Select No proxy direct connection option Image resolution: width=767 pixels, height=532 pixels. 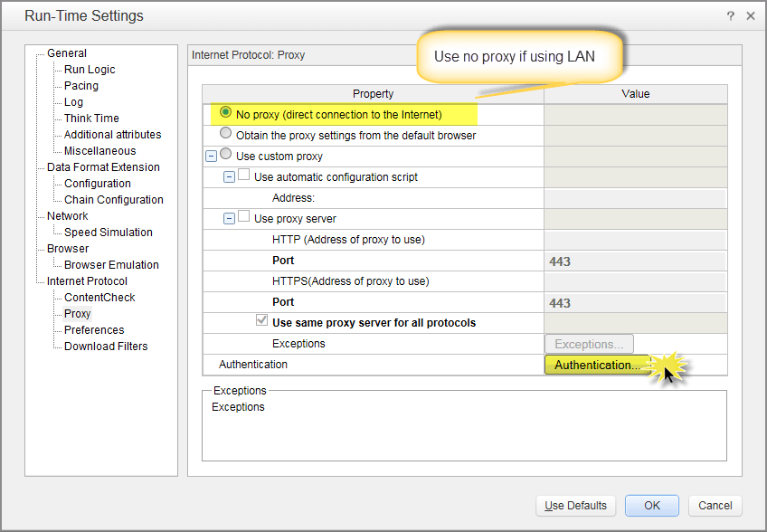[x=226, y=115]
